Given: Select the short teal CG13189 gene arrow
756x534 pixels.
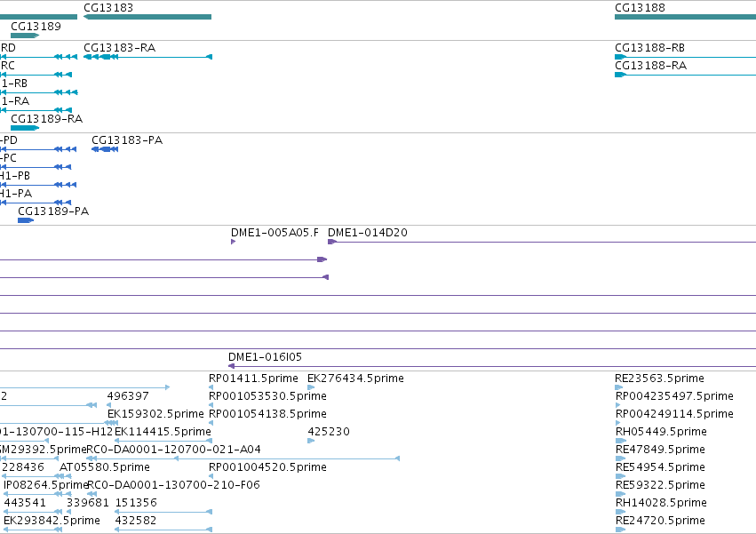Looking at the screenshot, I should click(25, 36).
